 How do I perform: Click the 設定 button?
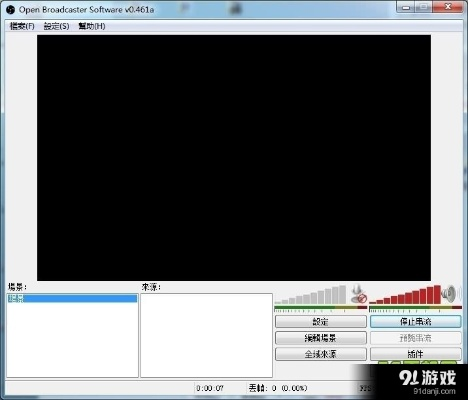coord(321,322)
